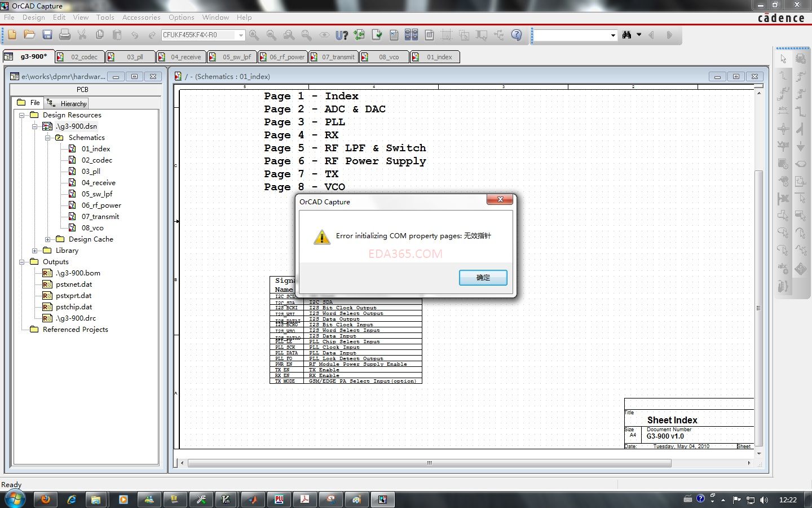The image size is (812, 508).
Task: Open the Window menu
Action: 216,17
